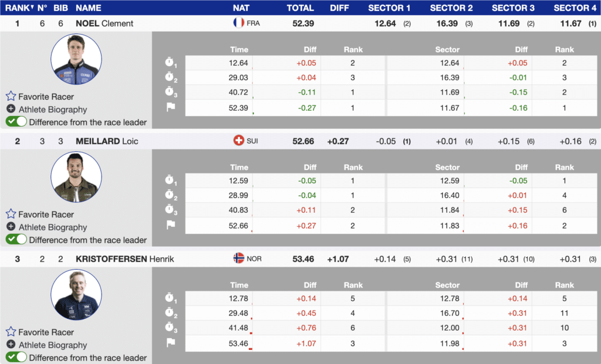Viewport: 601px width, 364px height.
Task: Click the star icon beside Kristoffersen's Favorite Racer
Action: [x=11, y=332]
